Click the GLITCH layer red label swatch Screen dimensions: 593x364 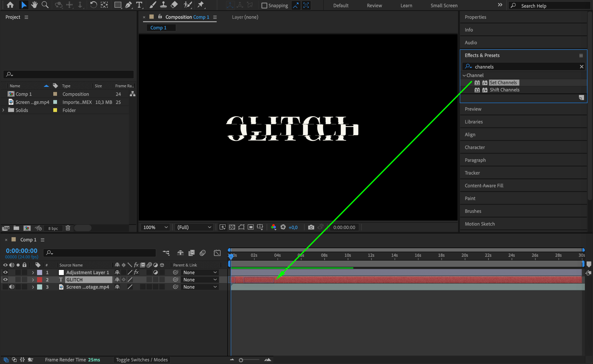coord(40,280)
